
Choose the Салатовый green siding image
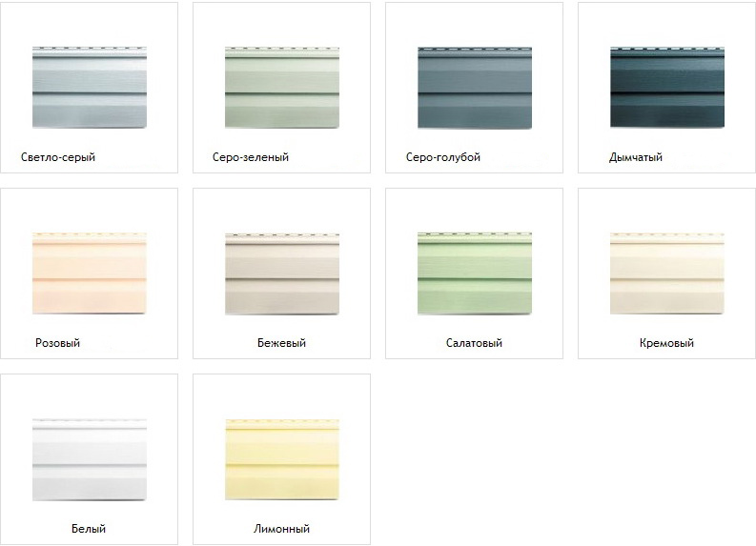475,273
